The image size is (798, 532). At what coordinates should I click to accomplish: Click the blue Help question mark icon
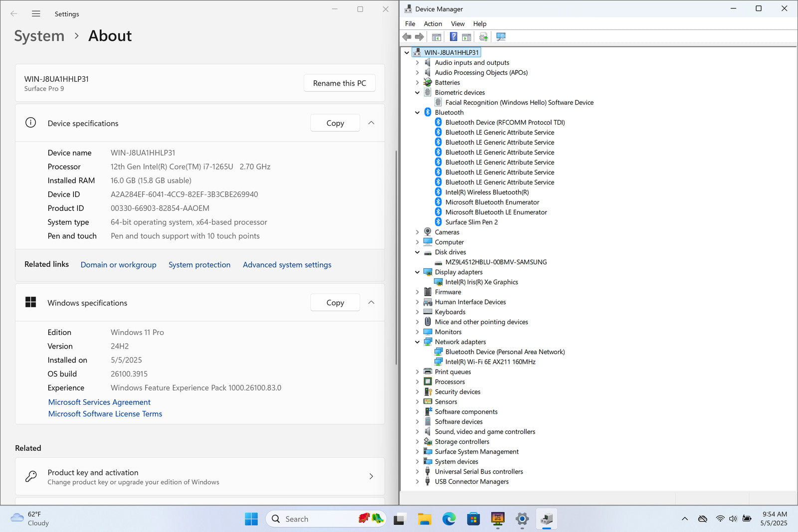pos(453,37)
